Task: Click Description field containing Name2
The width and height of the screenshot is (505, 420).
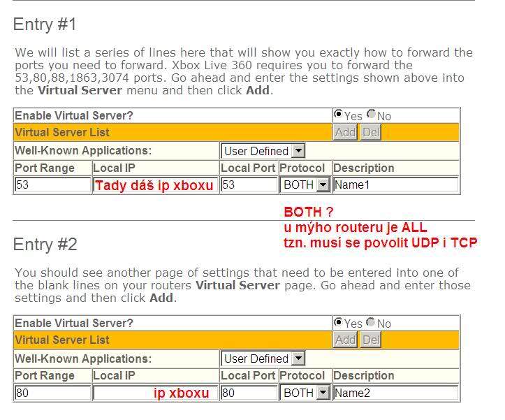Action: coord(395,393)
